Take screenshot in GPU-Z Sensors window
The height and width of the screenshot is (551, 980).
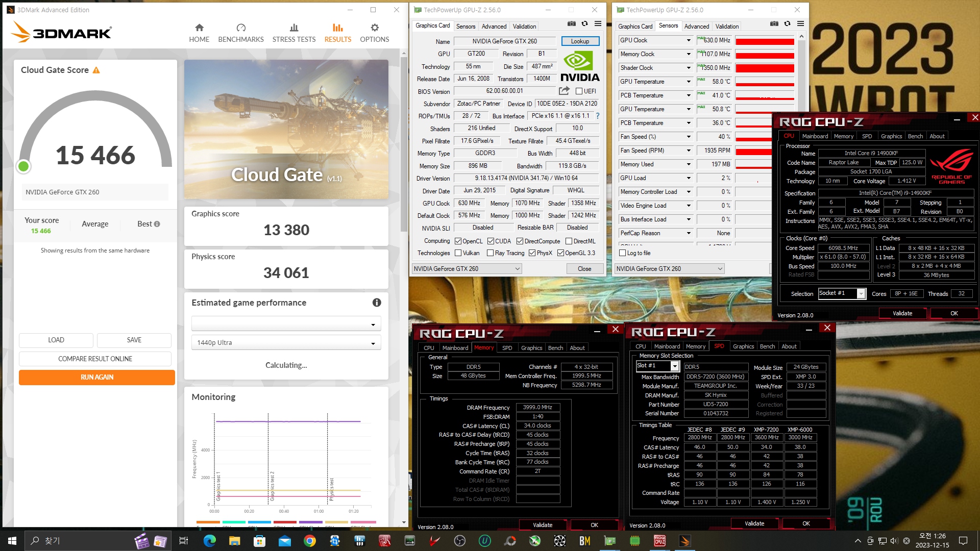pos(774,24)
